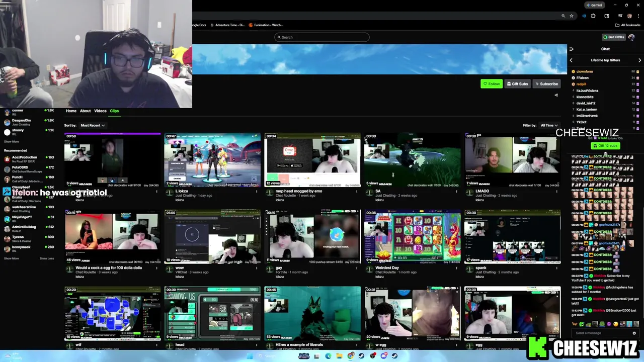Click the green Gift 12 subs button
Image resolution: width=644 pixels, height=362 pixels.
click(x=605, y=146)
